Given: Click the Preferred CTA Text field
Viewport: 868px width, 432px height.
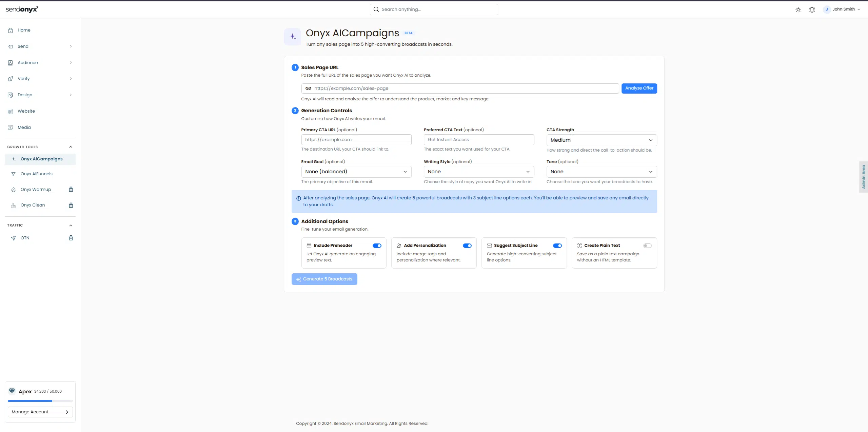Looking at the screenshot, I should click(479, 140).
